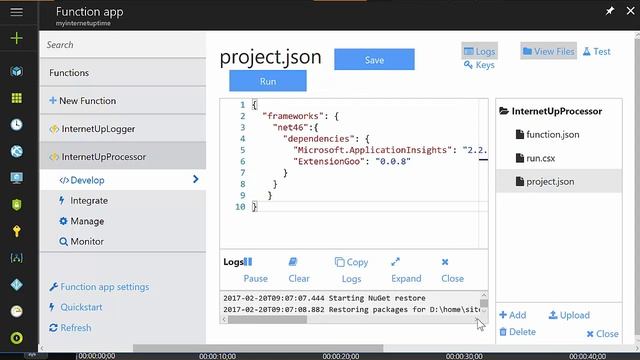Open the blue diamond icon in sidebar
The height and width of the screenshot is (360, 640).
coord(17,284)
